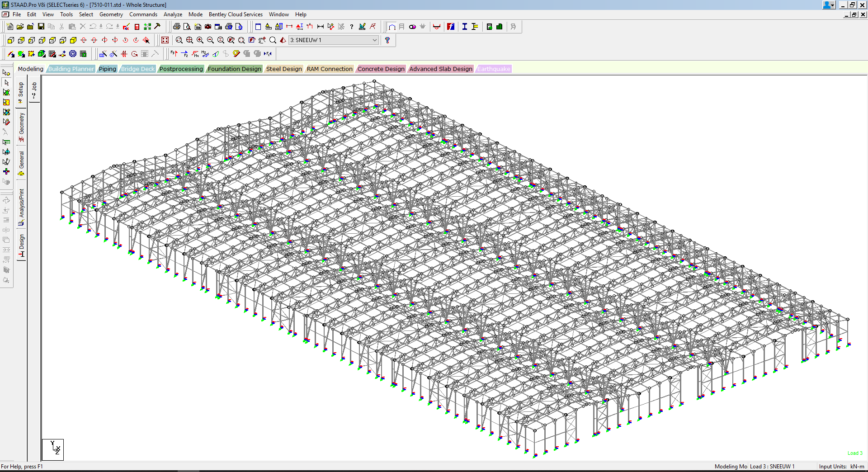Viewport: 868px width, 472px height.
Task: Open the Setup vertical page tab
Action: click(21, 92)
